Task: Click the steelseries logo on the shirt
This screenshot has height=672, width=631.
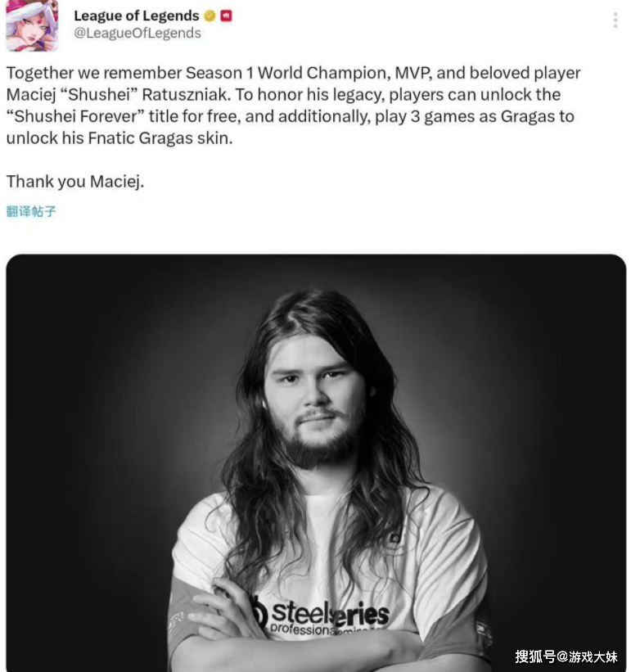Action: coord(321,616)
